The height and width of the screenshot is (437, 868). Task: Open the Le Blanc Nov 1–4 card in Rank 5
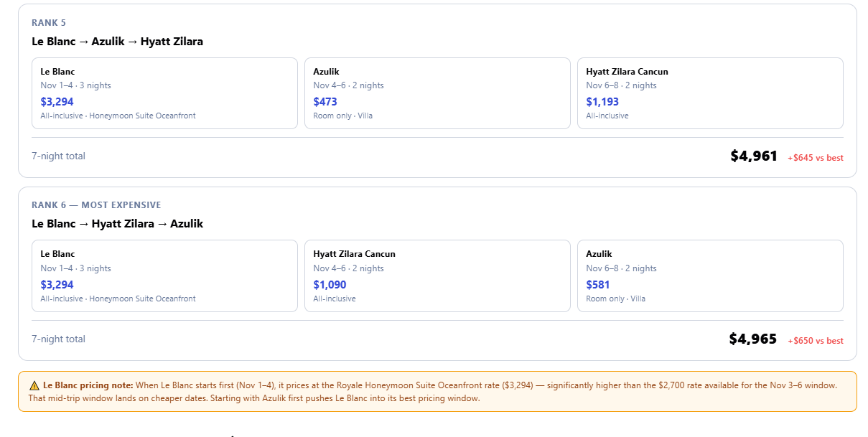point(165,93)
